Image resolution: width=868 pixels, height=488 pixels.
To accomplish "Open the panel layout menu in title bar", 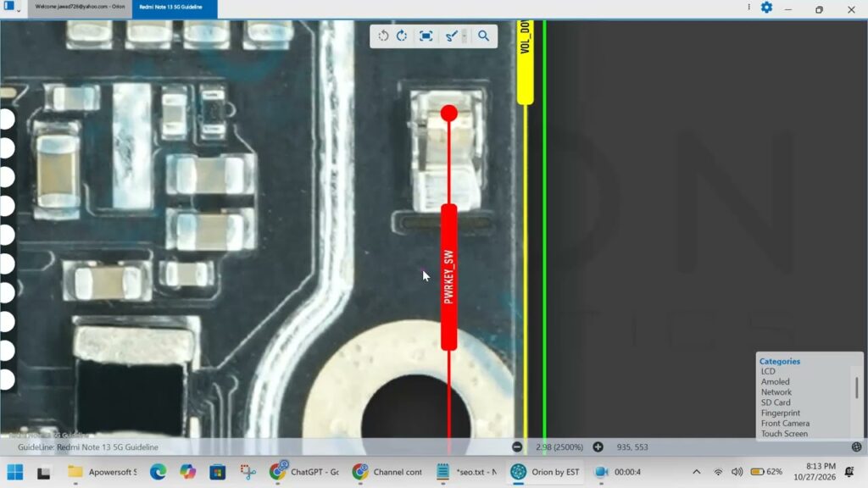I will [11, 7].
